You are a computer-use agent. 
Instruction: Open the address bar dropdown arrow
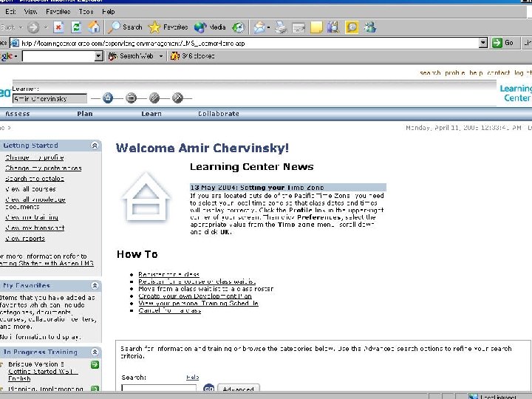(483, 43)
